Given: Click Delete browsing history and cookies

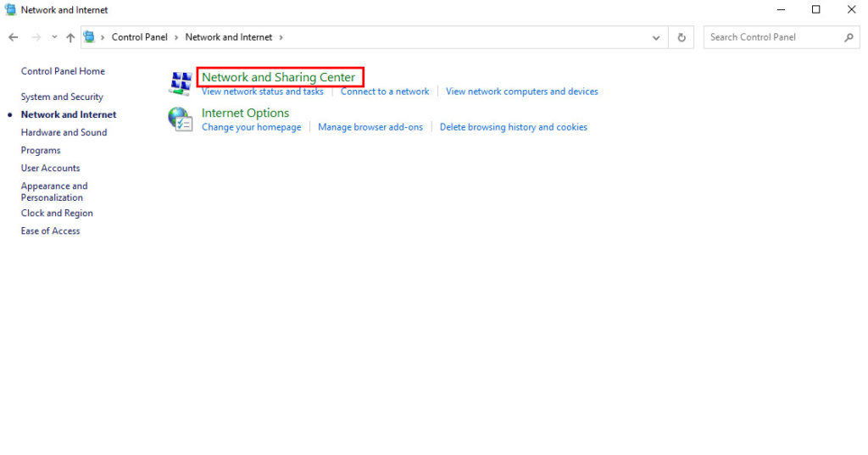Looking at the screenshot, I should (513, 127).
